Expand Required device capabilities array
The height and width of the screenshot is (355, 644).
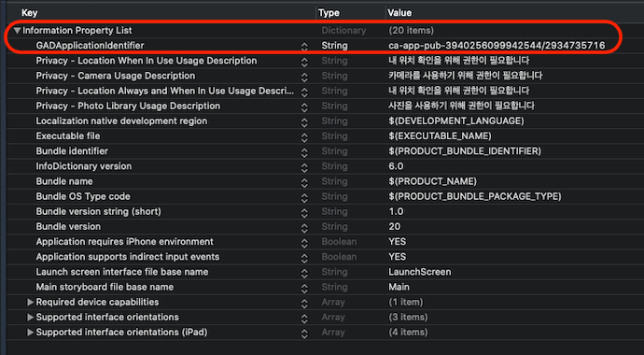point(30,302)
